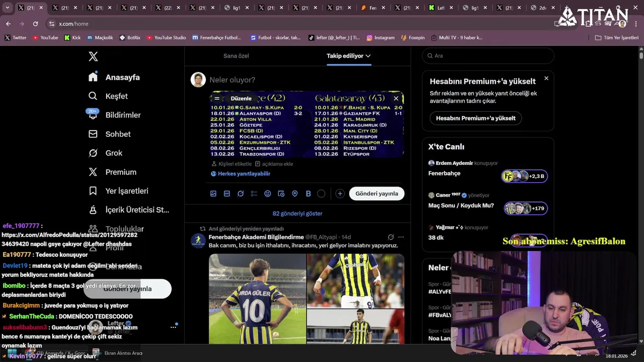
Task: Open İçerik Üreticisi Stüdyosu item
Action: click(x=129, y=210)
